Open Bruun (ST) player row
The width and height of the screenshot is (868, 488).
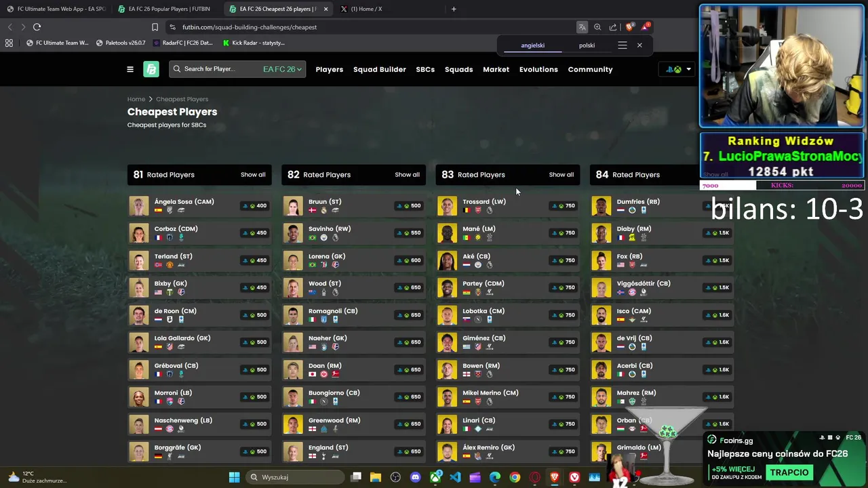pyautogui.click(x=353, y=205)
